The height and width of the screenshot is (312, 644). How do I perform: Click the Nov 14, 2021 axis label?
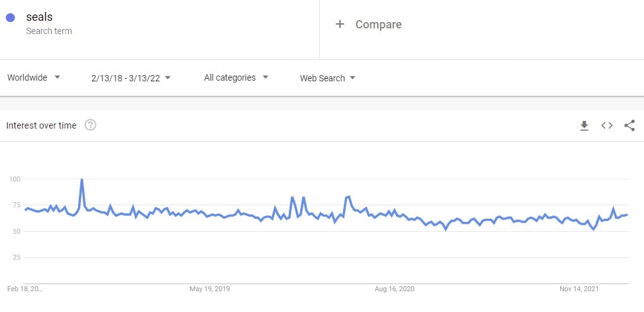pyautogui.click(x=579, y=289)
